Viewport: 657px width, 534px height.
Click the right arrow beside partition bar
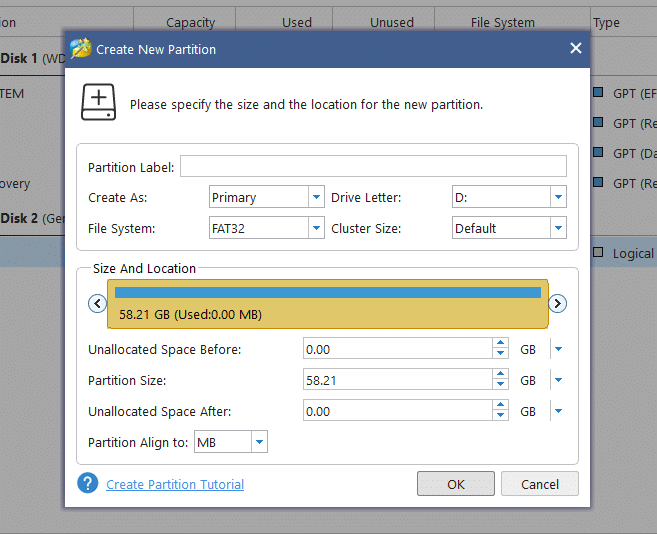(558, 303)
